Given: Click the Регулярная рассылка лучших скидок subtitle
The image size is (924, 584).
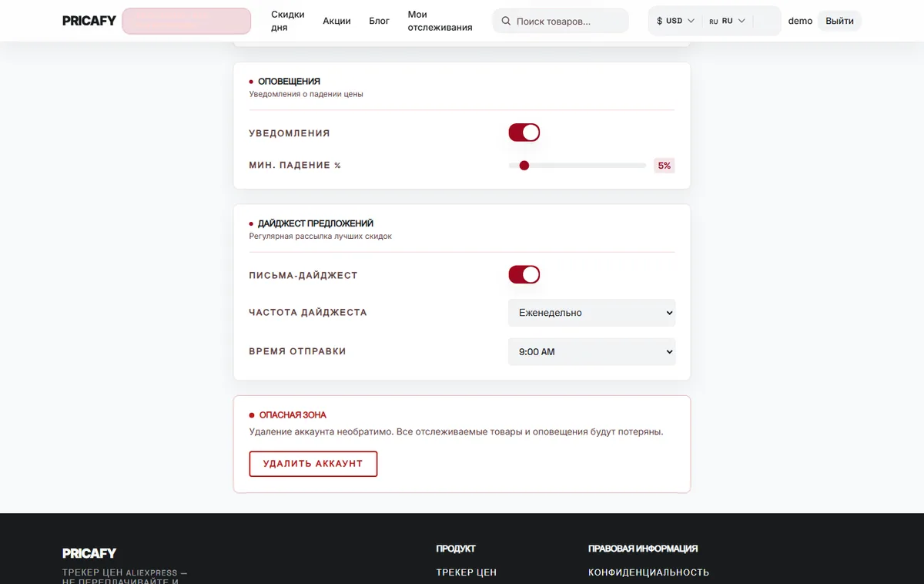Looking at the screenshot, I should [320, 236].
